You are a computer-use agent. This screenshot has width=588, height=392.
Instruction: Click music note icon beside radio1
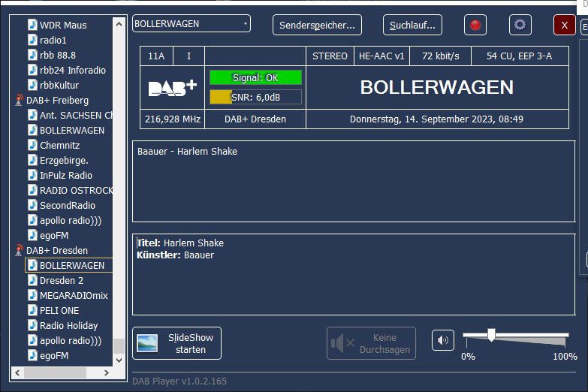coord(32,40)
